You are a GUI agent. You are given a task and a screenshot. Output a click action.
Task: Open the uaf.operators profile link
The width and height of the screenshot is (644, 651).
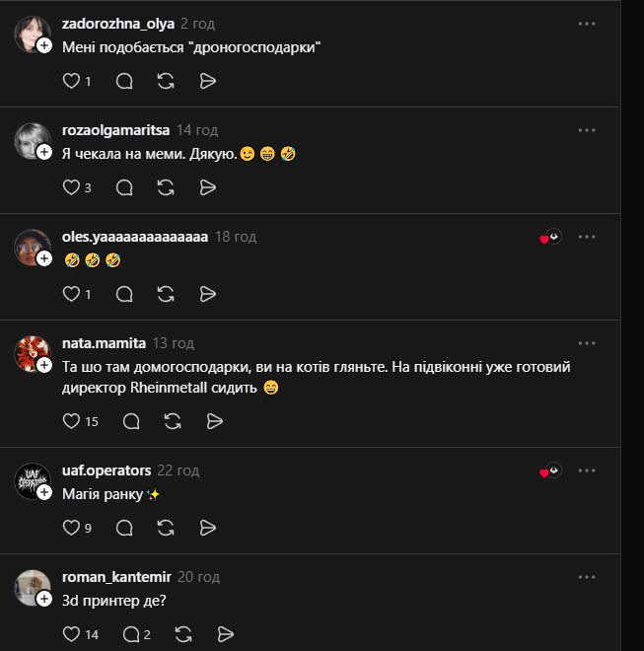106,470
